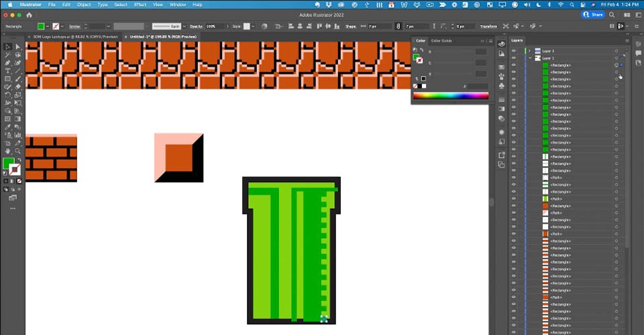
Task: Click the large green fill swatch in toolbar
Action: coord(8,163)
